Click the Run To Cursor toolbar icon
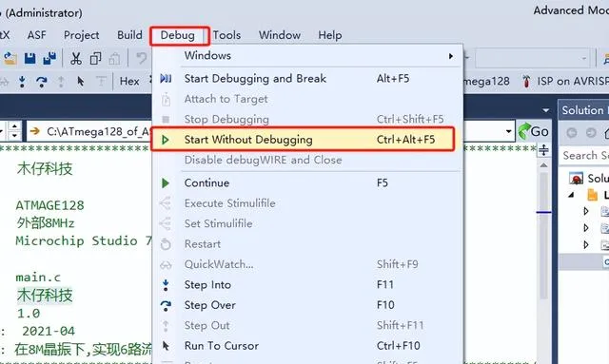Viewport: 609px width, 364px height. [80, 82]
